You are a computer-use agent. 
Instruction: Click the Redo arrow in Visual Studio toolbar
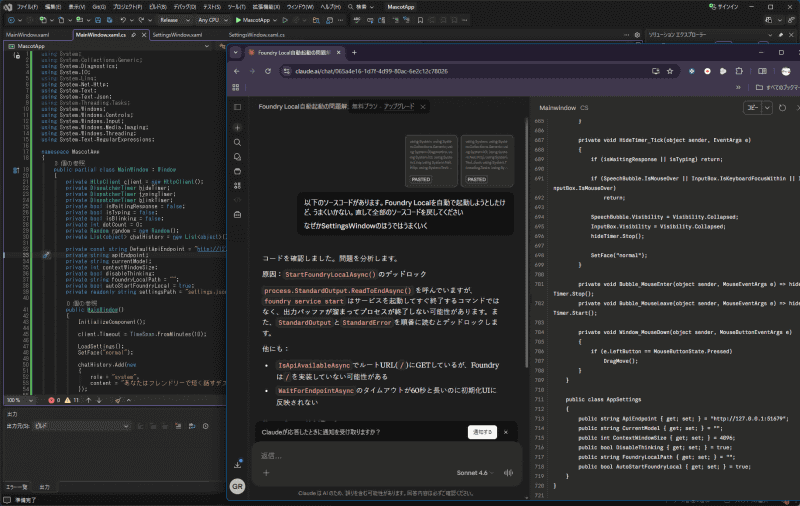click(x=141, y=20)
